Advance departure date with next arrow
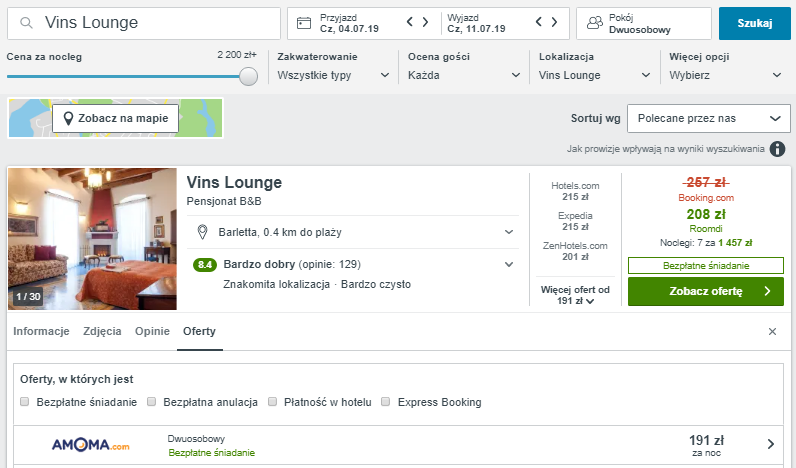This screenshot has width=796, height=468. pyautogui.click(x=554, y=22)
